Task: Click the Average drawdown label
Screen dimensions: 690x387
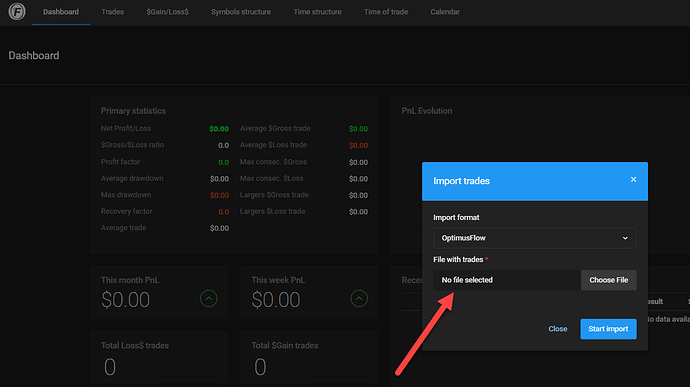Action: click(x=132, y=178)
